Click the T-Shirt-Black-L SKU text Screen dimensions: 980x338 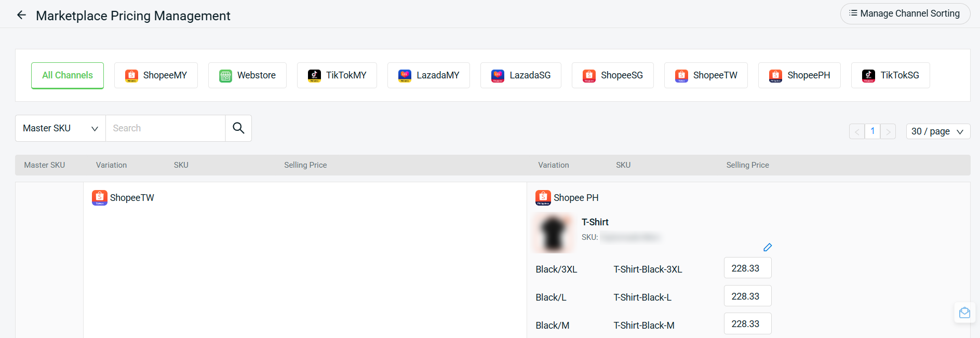pos(642,298)
